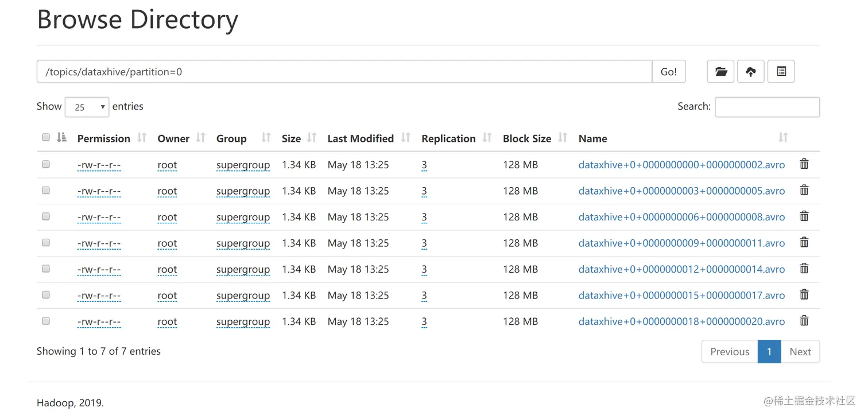Click the cut and paste list icon
Screen dimensions: 868x419
tap(781, 72)
